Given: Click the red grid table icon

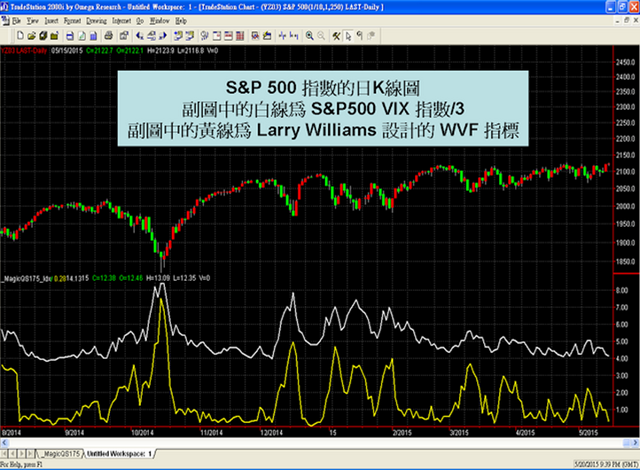Looking at the screenshot, I should (x=240, y=36).
